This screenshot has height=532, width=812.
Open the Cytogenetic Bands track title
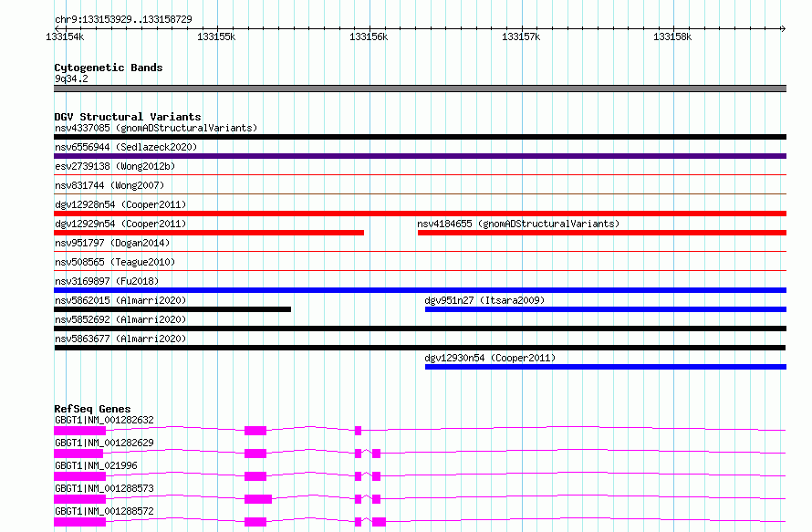coord(109,68)
